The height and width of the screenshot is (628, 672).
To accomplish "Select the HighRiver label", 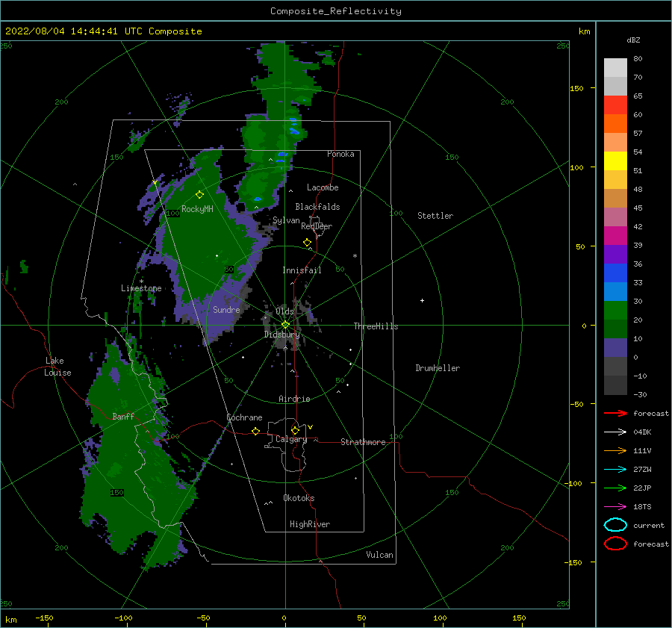I will pos(310,524).
